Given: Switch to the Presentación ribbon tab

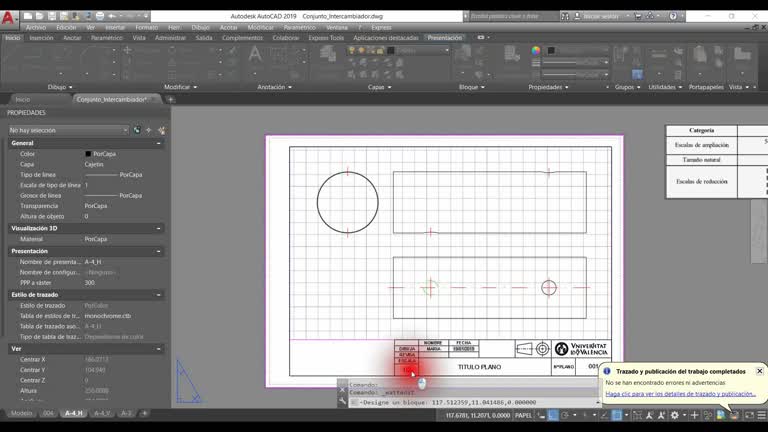Looking at the screenshot, I should (x=445, y=38).
